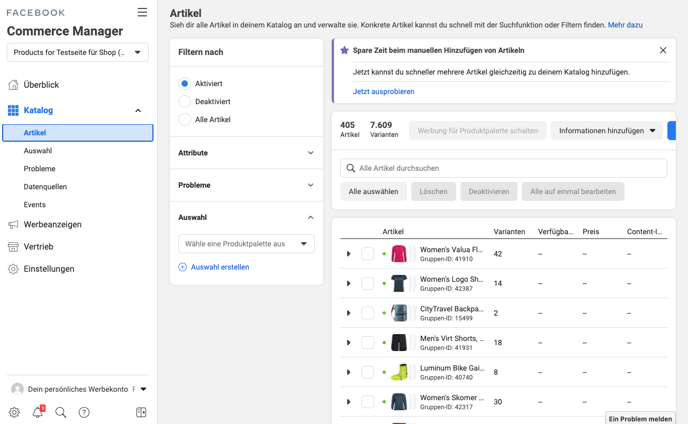Image resolution: width=688 pixels, height=424 pixels.
Task: Expand CityTravel Backpack variants triangle
Action: [348, 313]
